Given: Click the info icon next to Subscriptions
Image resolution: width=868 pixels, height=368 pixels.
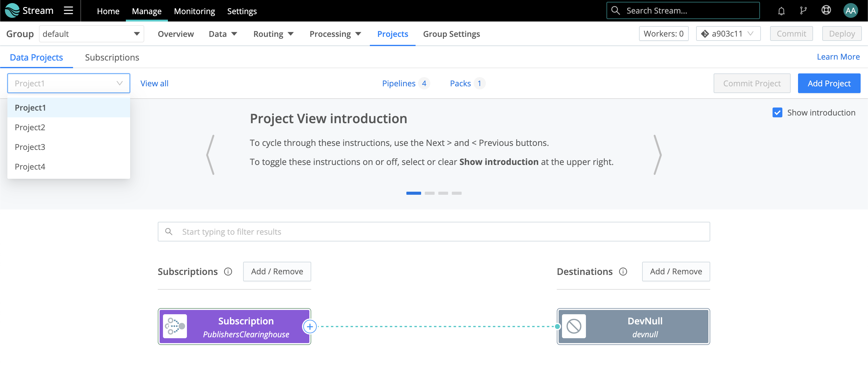Looking at the screenshot, I should tap(229, 272).
